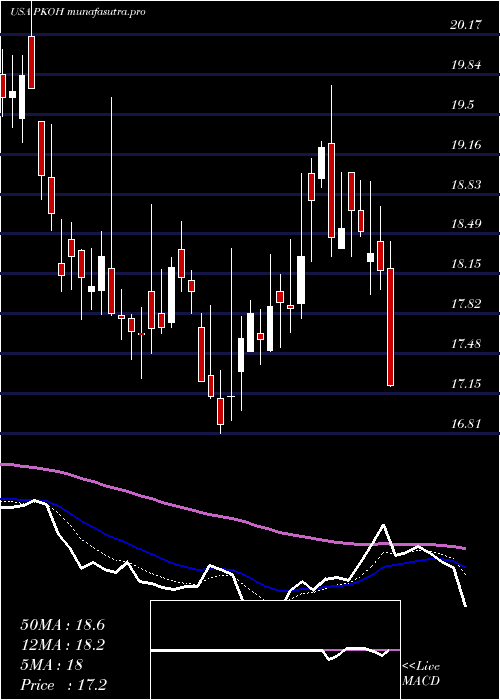Select the 19.5 price axis label
This screenshot has width=500, height=700.
click(462, 105)
